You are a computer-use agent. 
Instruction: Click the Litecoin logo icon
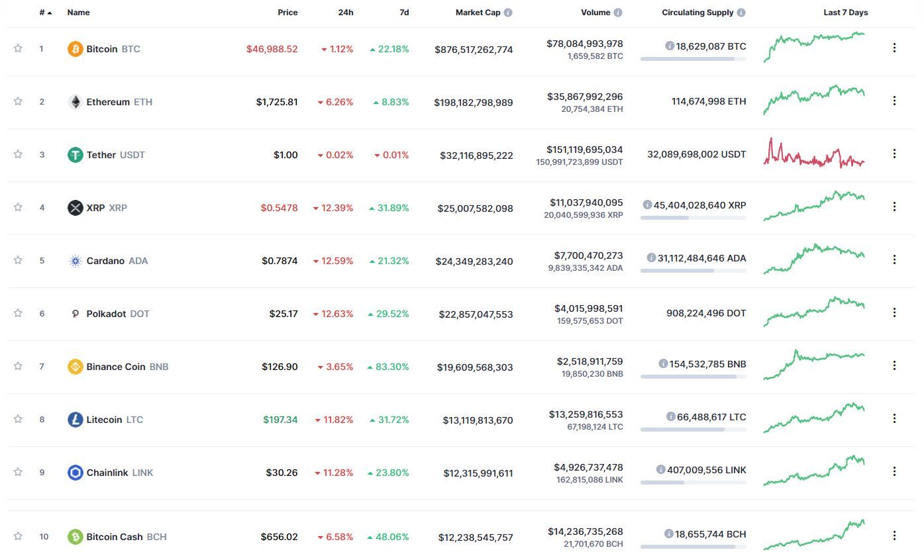pos(76,420)
